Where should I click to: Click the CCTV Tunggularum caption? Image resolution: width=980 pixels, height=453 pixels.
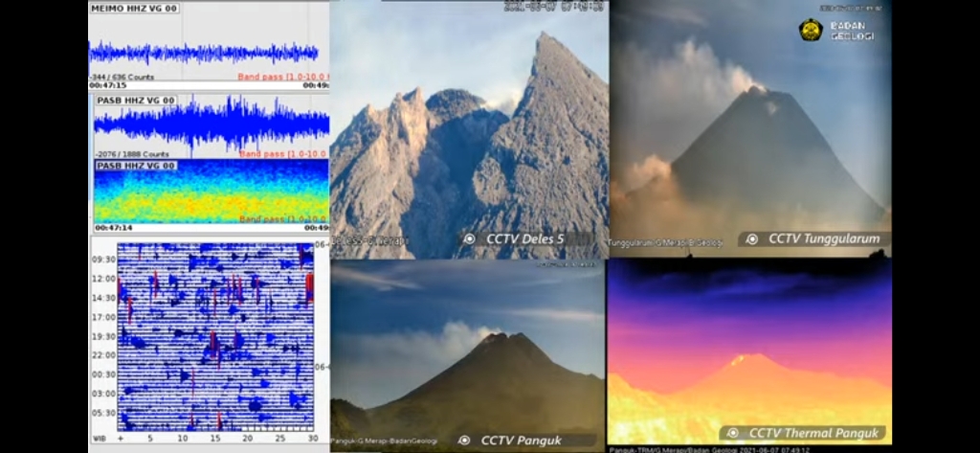click(x=823, y=239)
